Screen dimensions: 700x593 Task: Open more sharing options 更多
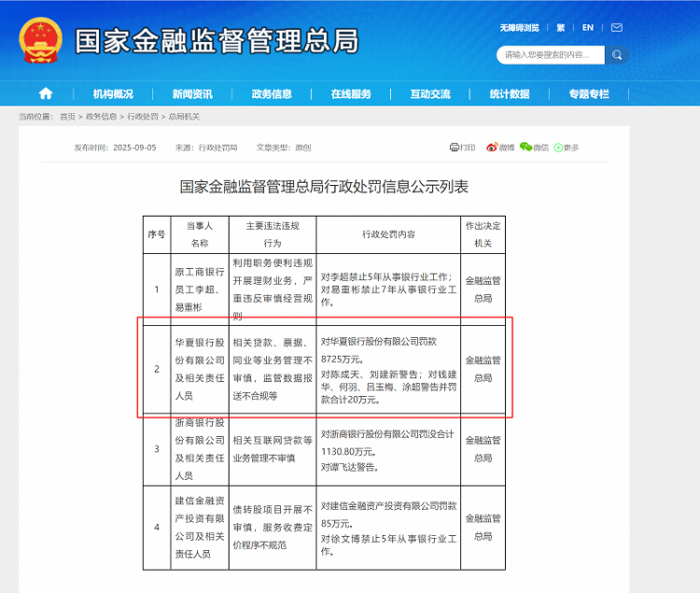point(567,148)
